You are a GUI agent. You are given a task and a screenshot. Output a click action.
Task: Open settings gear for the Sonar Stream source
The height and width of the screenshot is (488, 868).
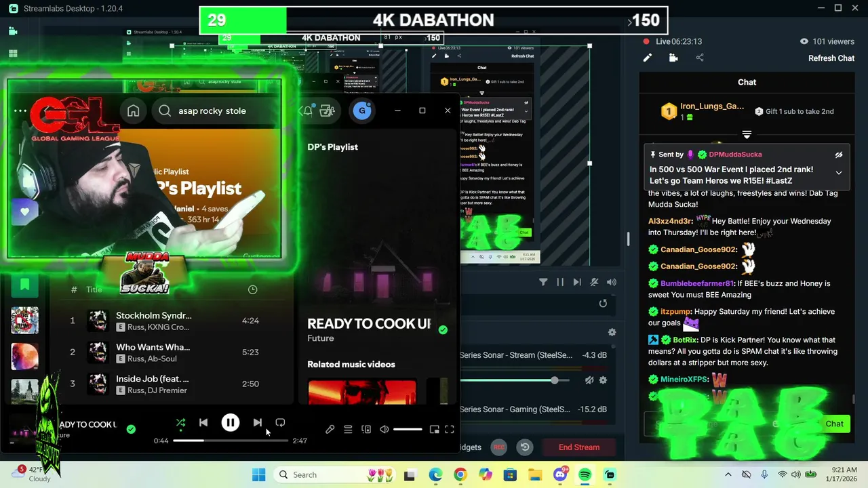603,380
